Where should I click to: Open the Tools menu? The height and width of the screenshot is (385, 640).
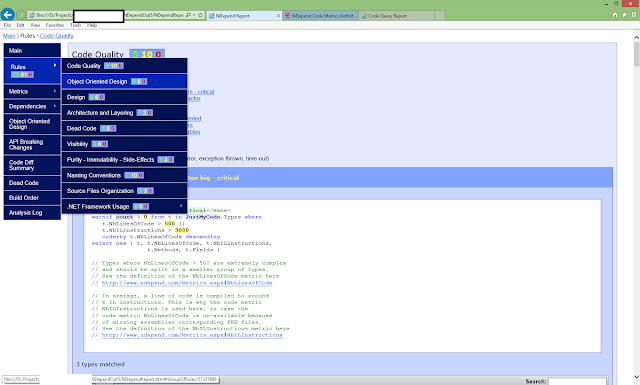pos(76,25)
